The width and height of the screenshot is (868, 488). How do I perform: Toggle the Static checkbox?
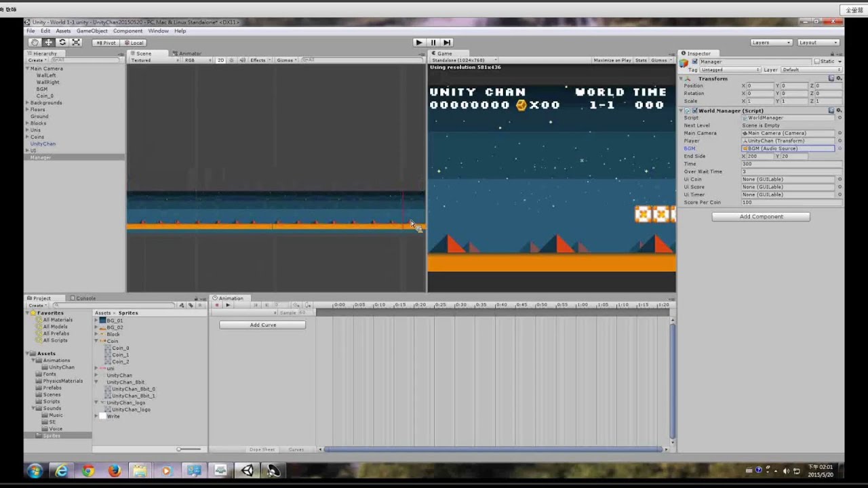coord(817,62)
